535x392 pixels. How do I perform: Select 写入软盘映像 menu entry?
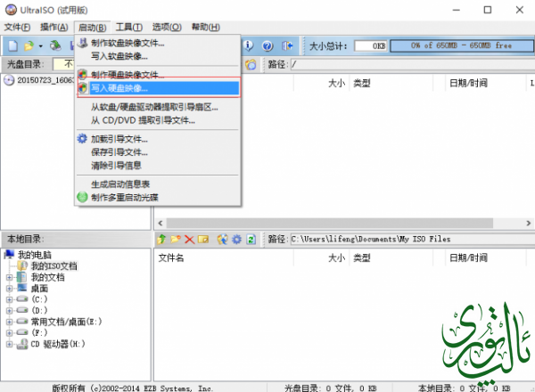158,56
